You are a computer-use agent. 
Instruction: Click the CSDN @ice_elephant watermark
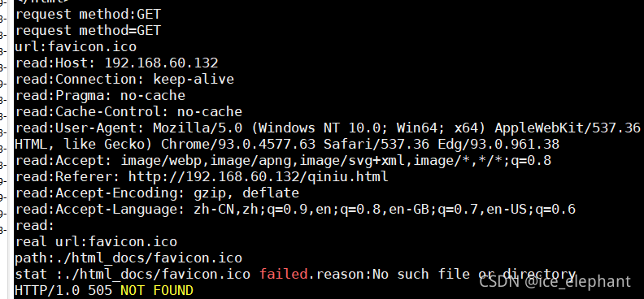[555, 281]
